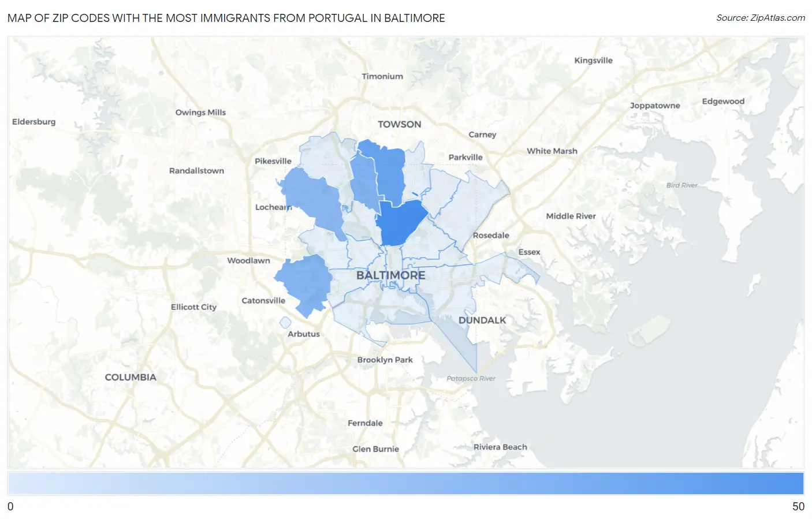
Task: Select the Catonsville map label
Action: point(263,301)
